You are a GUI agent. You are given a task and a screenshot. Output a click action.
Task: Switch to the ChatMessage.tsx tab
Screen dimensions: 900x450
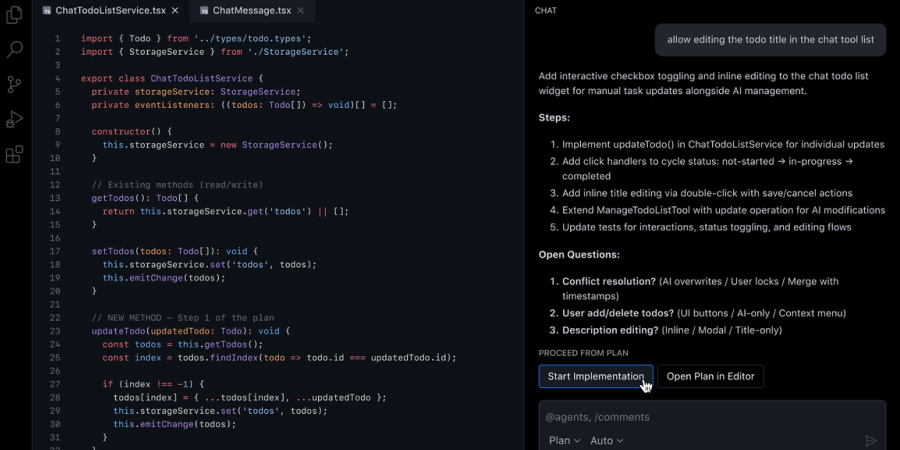251,10
